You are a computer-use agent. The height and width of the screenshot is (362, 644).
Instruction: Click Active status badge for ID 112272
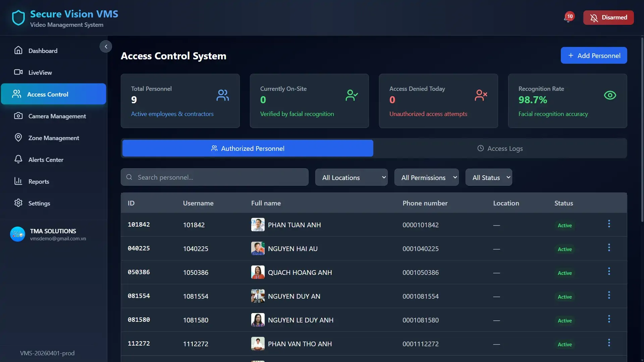(565, 345)
